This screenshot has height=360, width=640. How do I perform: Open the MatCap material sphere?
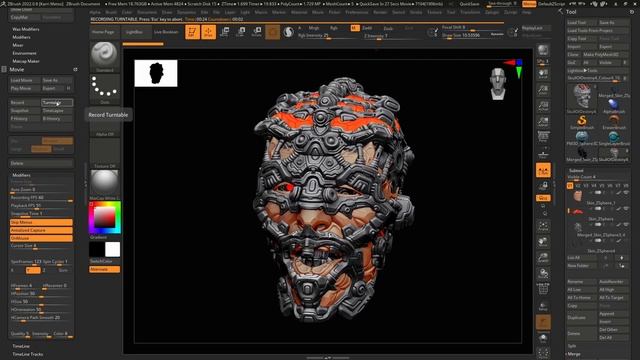(104, 185)
